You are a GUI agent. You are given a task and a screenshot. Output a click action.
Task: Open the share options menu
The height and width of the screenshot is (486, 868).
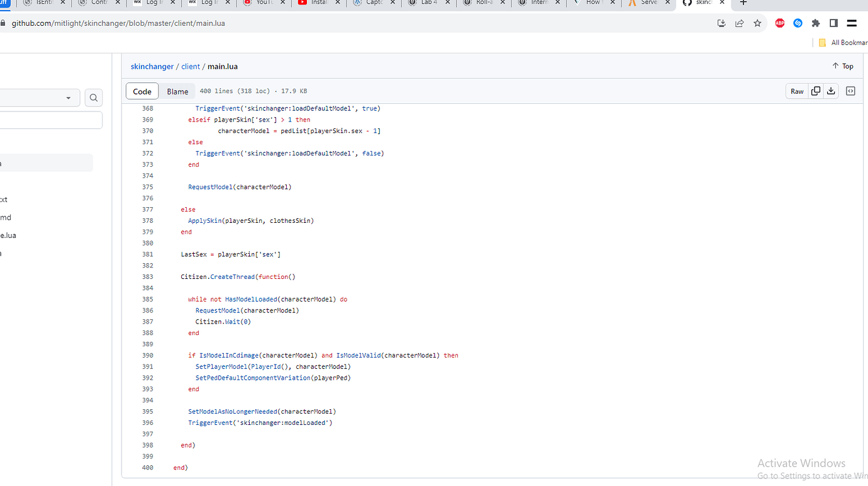pos(739,23)
